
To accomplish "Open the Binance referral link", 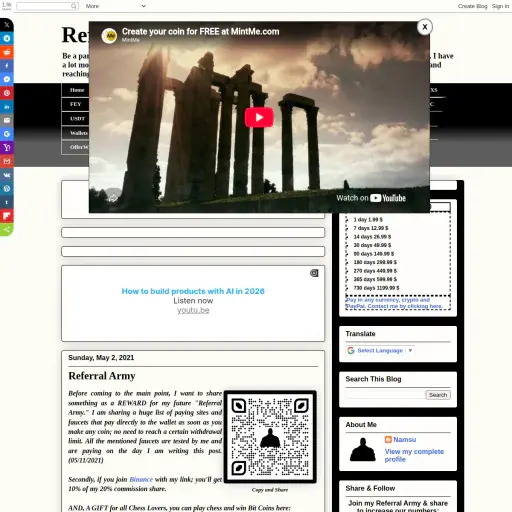I will 141,479.
